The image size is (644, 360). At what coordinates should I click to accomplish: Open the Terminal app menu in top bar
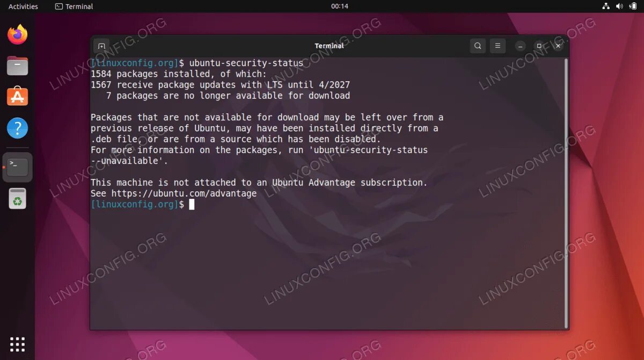(74, 6)
